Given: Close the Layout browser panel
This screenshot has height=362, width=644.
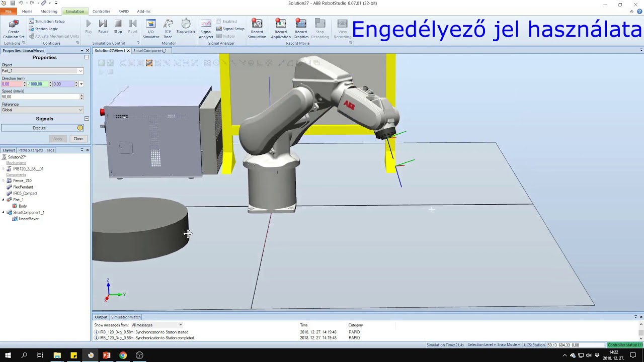Looking at the screenshot, I should click(x=87, y=150).
